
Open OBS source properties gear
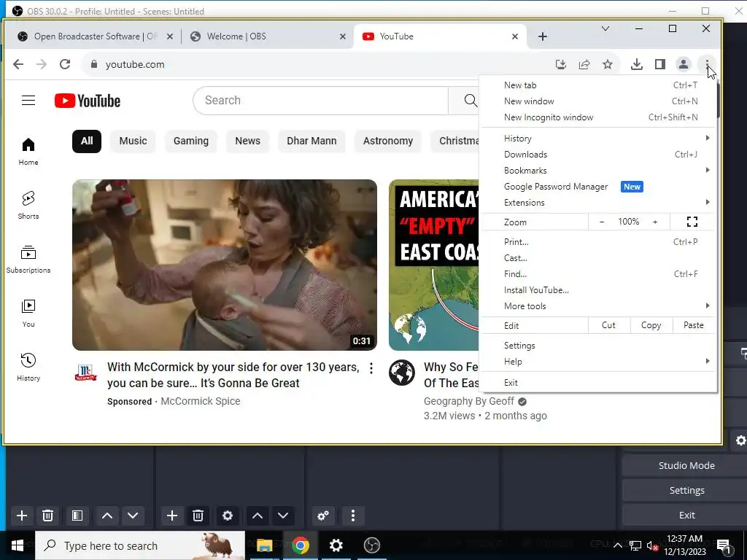pos(228,516)
